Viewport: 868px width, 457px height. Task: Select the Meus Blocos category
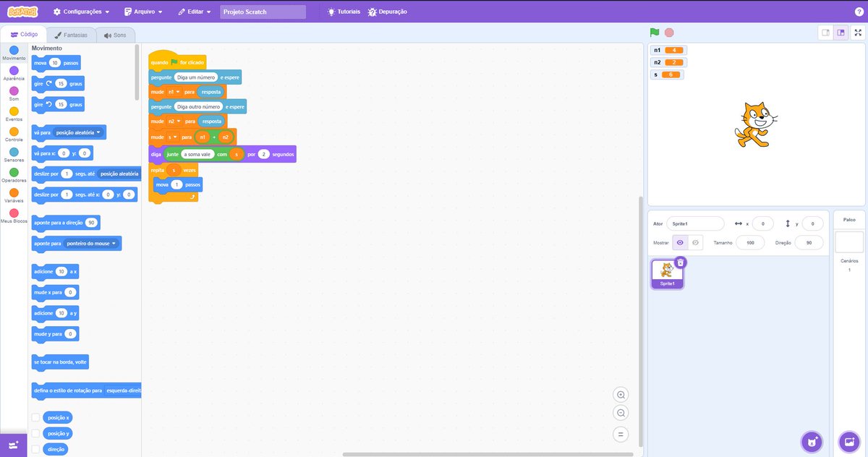pyautogui.click(x=14, y=215)
